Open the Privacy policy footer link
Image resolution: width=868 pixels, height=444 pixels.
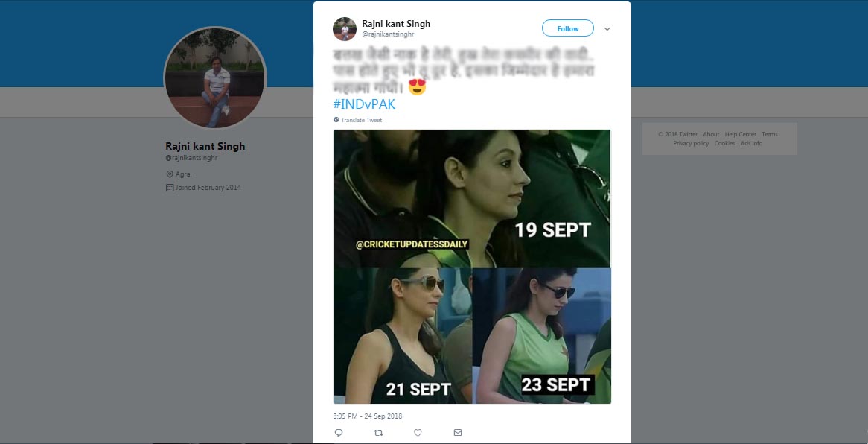click(691, 143)
